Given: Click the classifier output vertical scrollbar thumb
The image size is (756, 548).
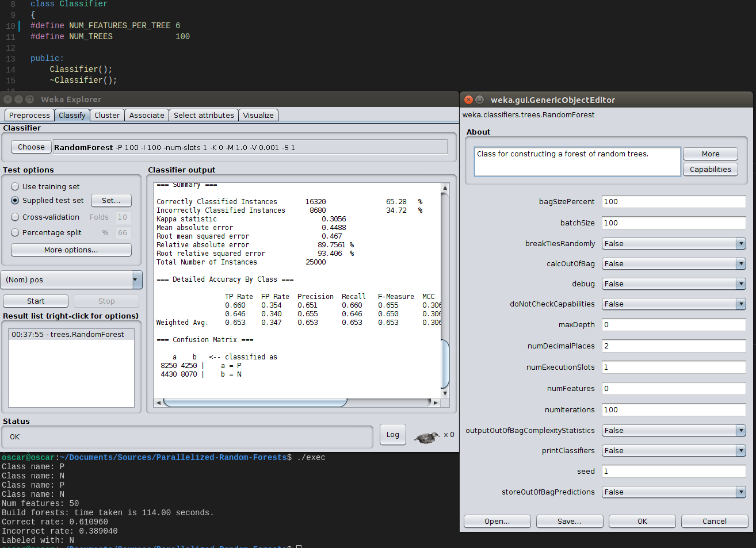Looking at the screenshot, I should pos(445,363).
